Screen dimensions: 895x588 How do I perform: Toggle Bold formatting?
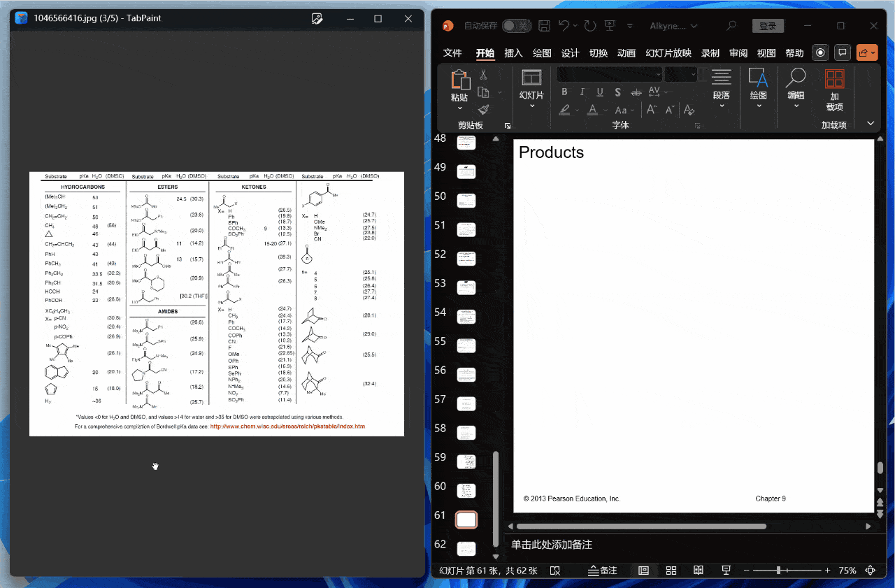(x=564, y=92)
